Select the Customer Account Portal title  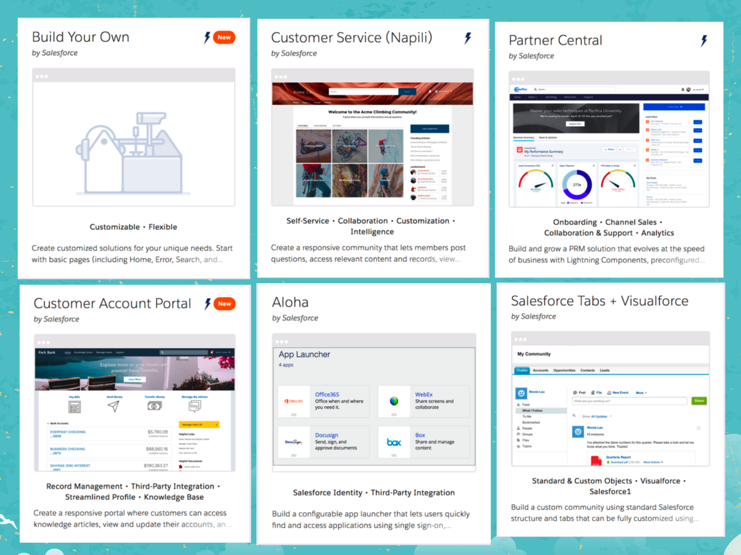click(112, 303)
